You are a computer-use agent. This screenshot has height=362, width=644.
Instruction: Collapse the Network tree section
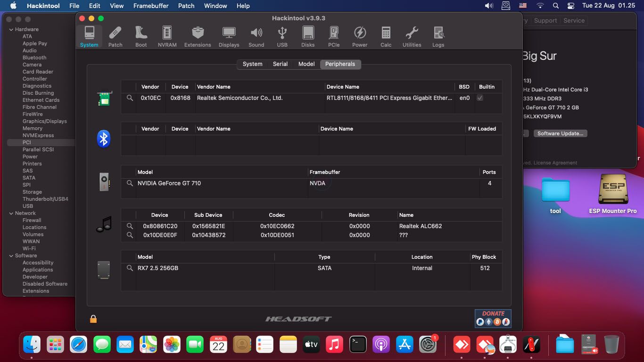point(11,213)
